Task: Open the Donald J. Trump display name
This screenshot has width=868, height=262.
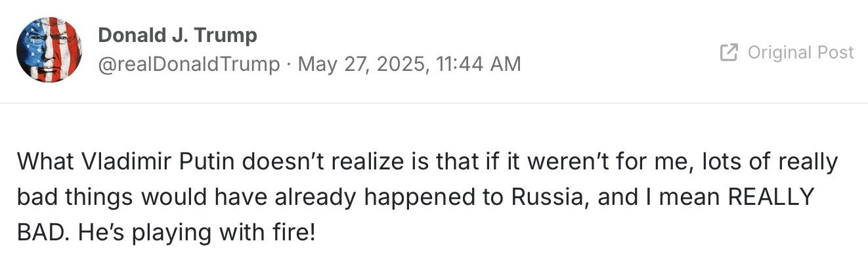Action: click(x=177, y=35)
